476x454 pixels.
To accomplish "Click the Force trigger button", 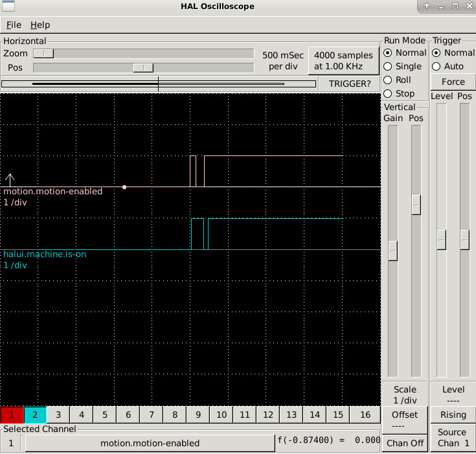I will click(x=453, y=82).
